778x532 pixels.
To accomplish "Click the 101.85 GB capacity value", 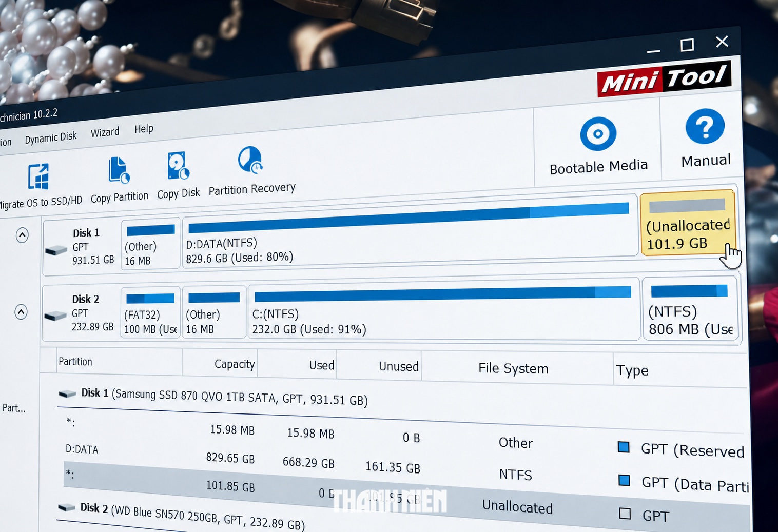I will pyautogui.click(x=230, y=485).
